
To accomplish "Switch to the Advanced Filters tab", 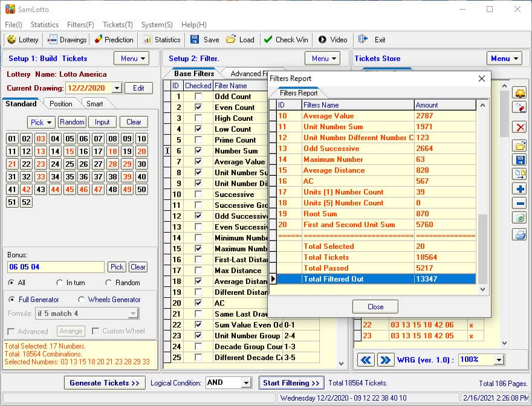I will point(248,74).
